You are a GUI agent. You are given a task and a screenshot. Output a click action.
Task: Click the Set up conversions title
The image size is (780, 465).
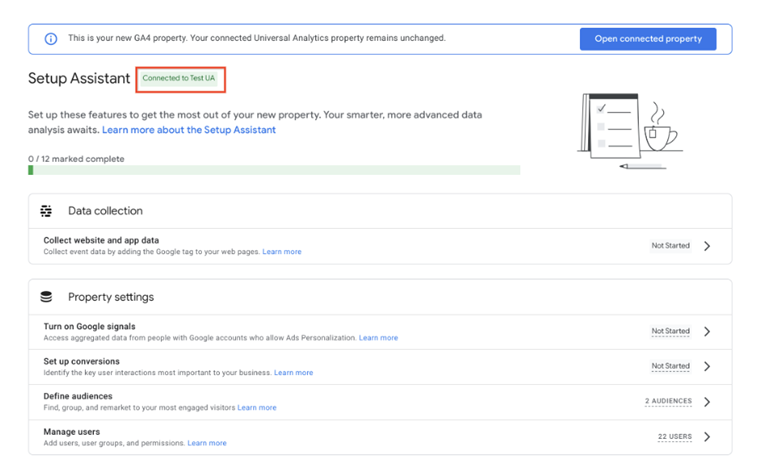coord(81,361)
